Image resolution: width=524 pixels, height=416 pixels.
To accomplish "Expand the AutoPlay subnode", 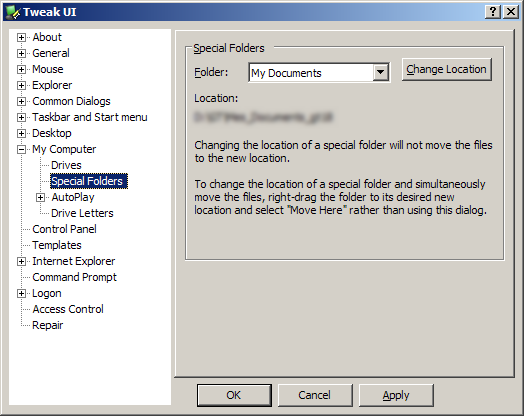I will point(40,197).
